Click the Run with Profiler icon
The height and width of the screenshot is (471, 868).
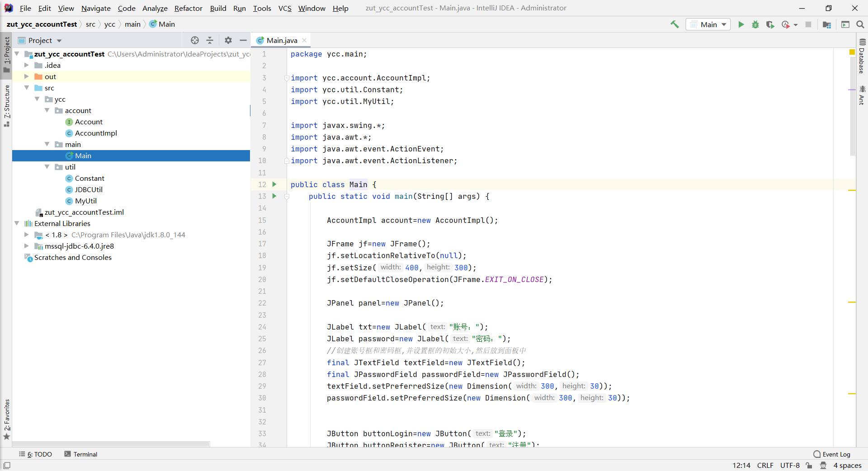786,24
